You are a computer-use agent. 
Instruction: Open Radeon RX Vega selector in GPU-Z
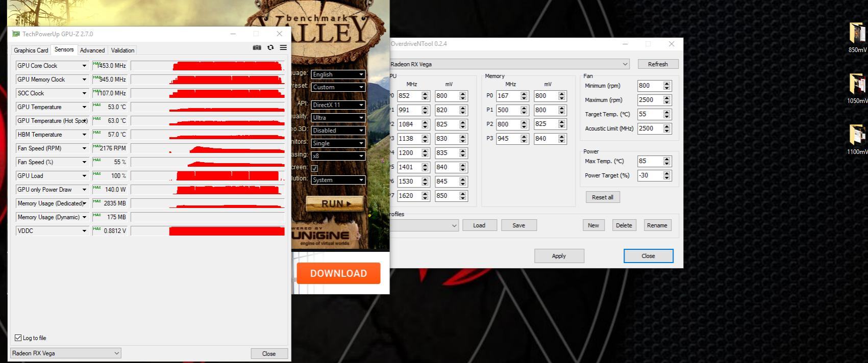click(x=65, y=353)
